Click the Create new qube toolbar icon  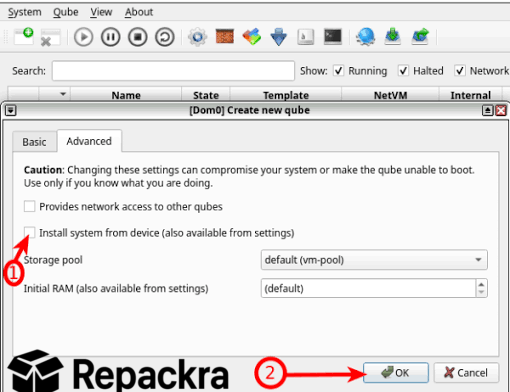point(24,36)
